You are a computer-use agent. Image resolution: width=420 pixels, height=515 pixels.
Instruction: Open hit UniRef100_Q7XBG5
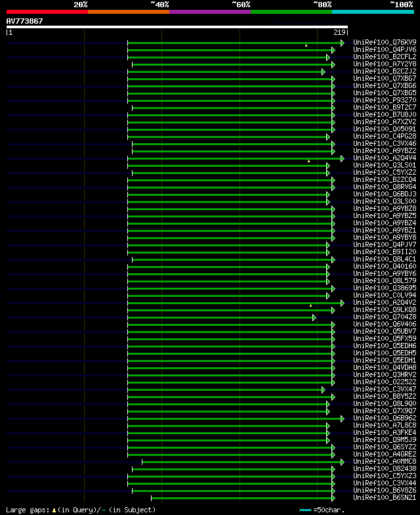tap(385, 93)
